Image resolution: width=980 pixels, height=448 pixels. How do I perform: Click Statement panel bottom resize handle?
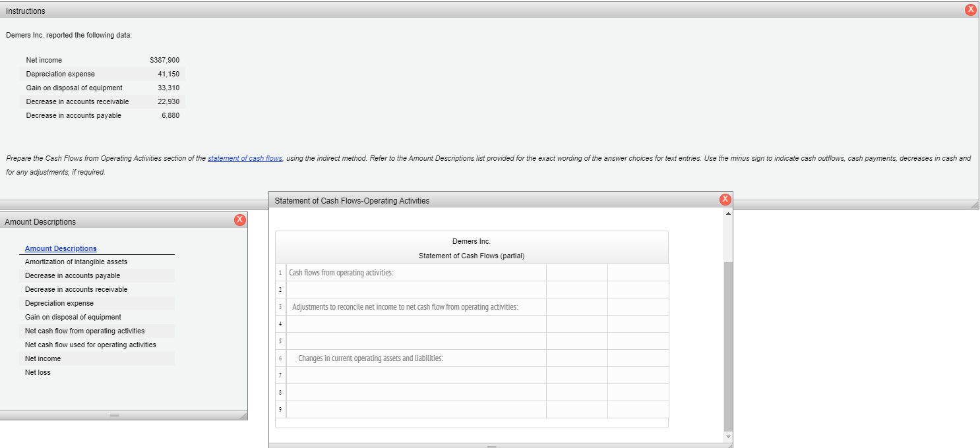point(491,446)
